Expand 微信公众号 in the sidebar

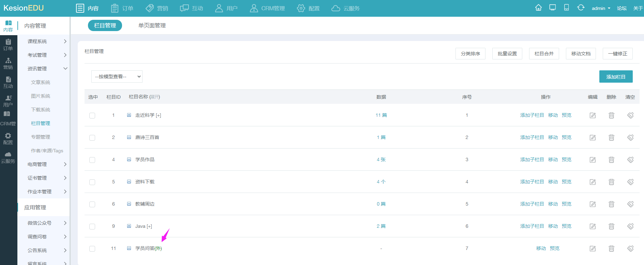(44, 223)
